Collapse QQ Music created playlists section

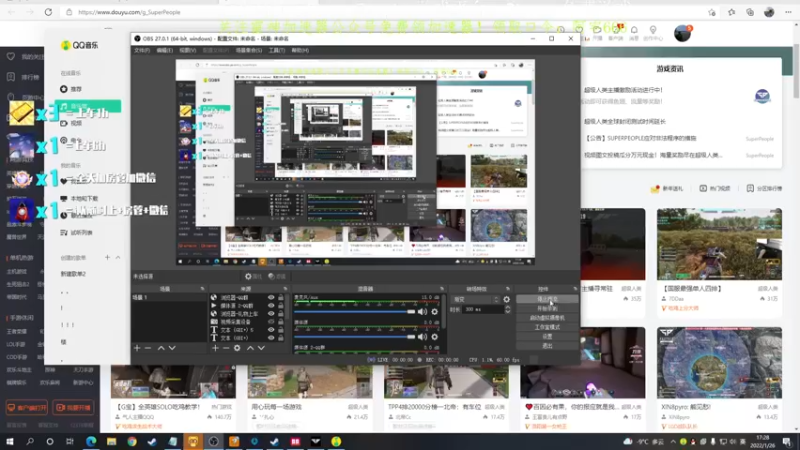point(118,258)
